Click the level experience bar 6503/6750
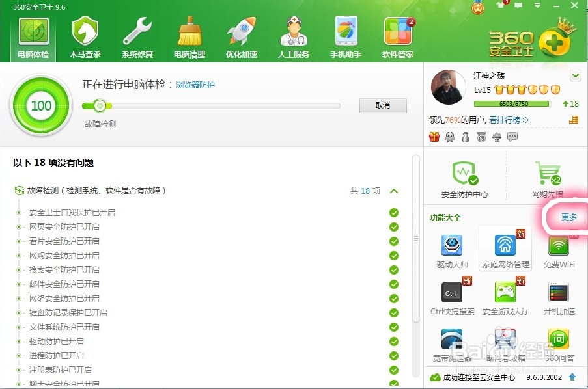 513,104
